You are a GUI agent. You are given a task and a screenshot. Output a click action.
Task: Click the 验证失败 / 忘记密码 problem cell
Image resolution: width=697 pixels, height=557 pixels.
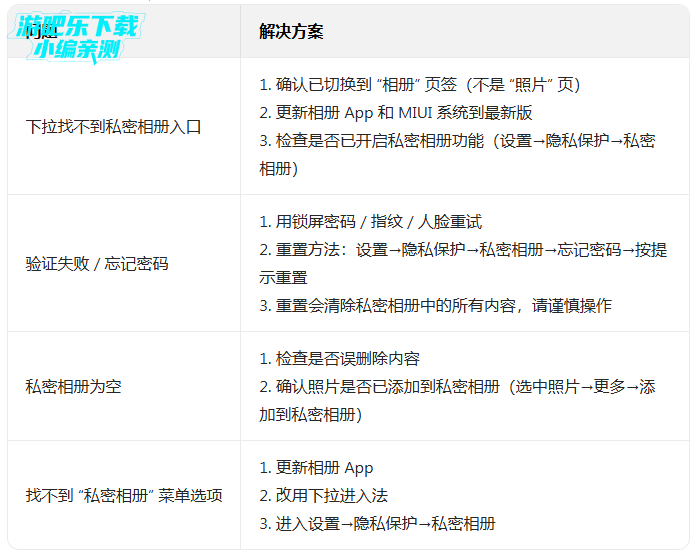pos(97,264)
